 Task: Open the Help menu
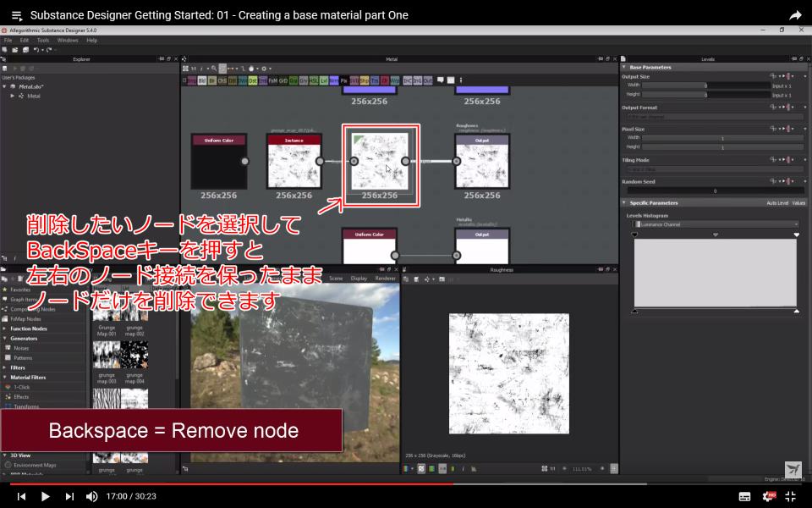[x=91, y=40]
